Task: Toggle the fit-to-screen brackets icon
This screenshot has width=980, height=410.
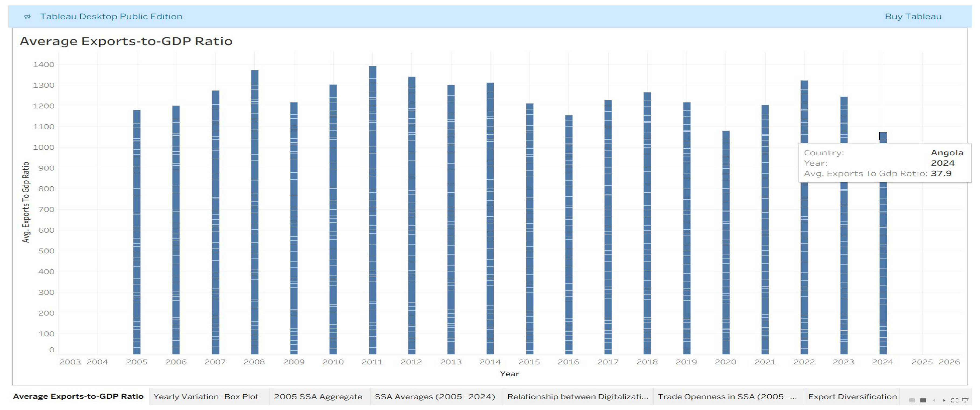Action: (955, 400)
